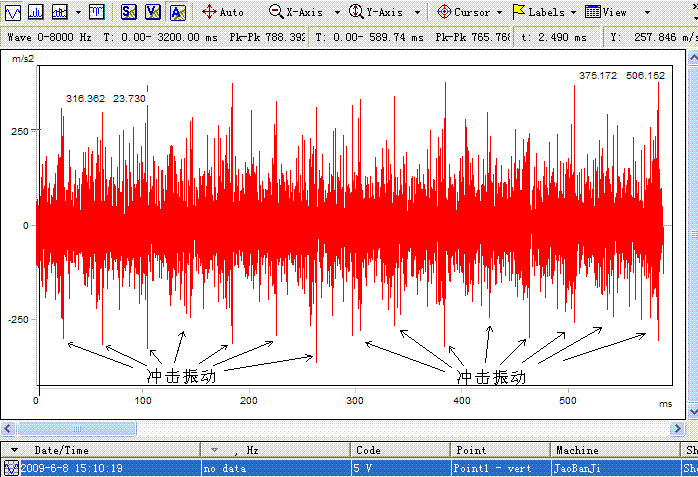Click the '506.152' label on chart

click(645, 76)
